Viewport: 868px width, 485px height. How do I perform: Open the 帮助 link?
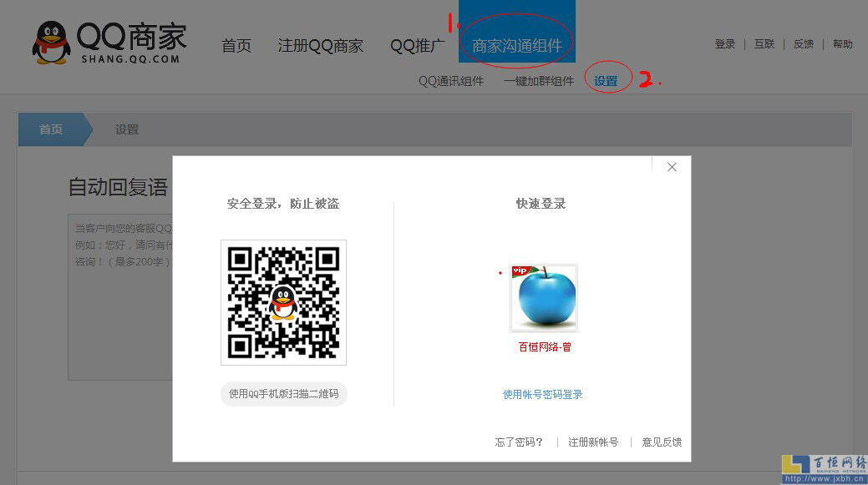[843, 44]
